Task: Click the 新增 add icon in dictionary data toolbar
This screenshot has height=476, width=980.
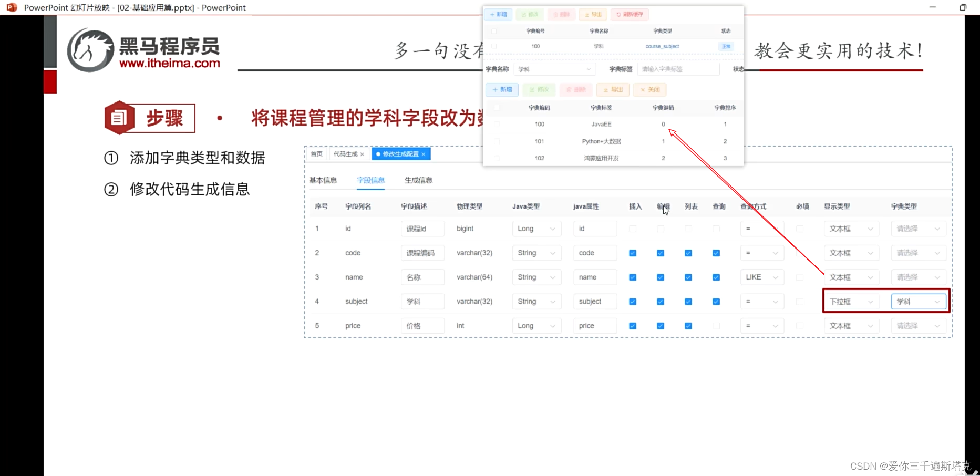Action: click(x=501, y=89)
